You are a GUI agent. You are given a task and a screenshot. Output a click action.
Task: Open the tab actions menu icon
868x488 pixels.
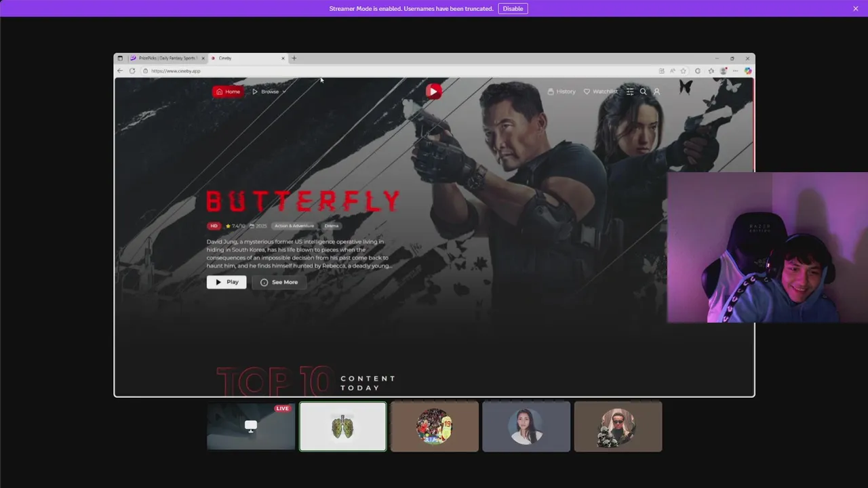(120, 58)
